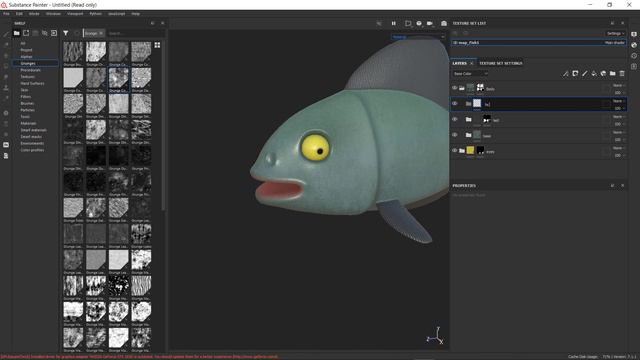This screenshot has height=360, width=640.
Task: Click the shelf panel icon in left toolbar
Action: pos(6,145)
